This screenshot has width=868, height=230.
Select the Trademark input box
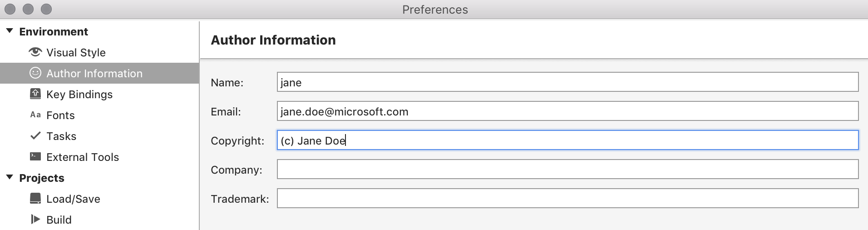point(567,199)
